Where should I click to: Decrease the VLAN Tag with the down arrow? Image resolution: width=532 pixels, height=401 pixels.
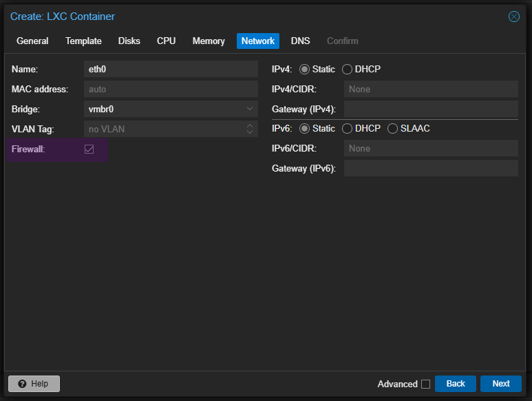point(250,132)
